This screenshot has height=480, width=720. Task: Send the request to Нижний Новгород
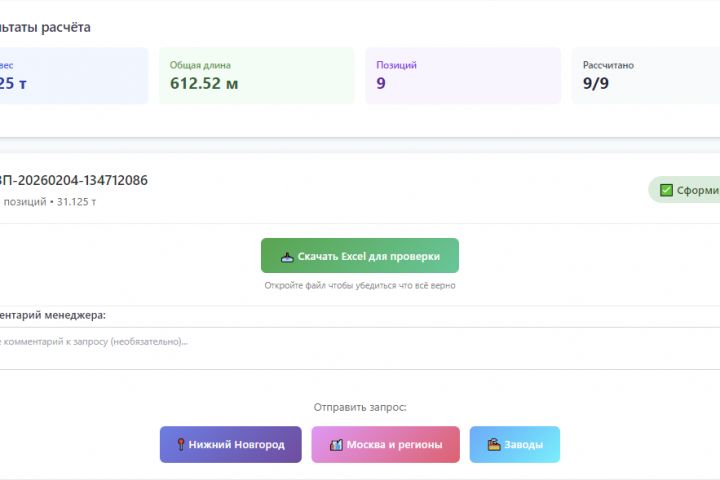[230, 445]
